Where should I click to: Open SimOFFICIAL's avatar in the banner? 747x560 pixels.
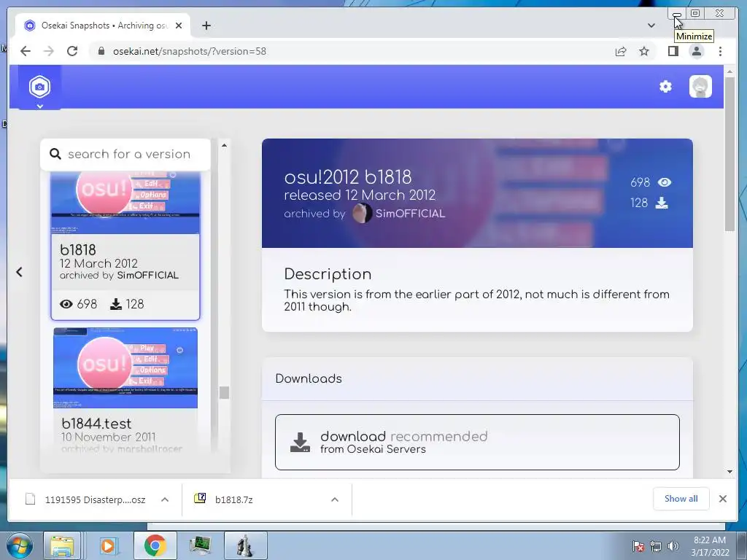point(362,213)
